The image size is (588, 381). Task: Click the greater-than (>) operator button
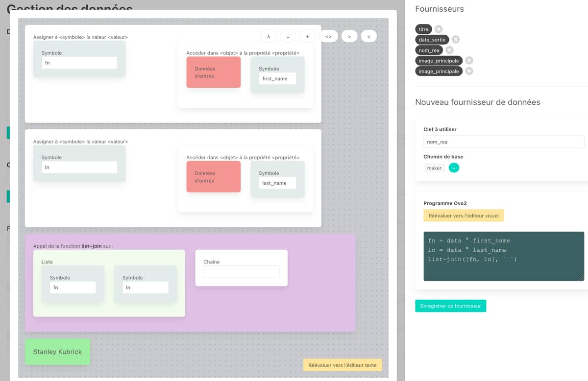(x=349, y=37)
